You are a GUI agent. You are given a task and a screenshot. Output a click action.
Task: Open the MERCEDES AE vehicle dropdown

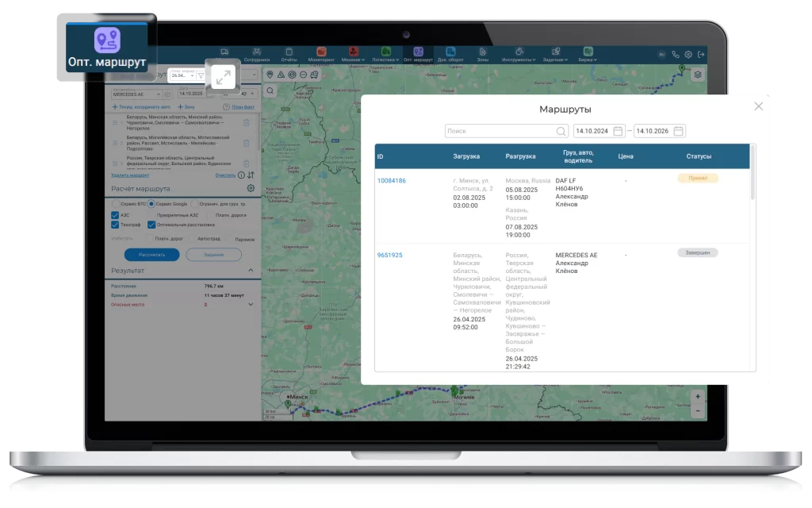point(136,94)
